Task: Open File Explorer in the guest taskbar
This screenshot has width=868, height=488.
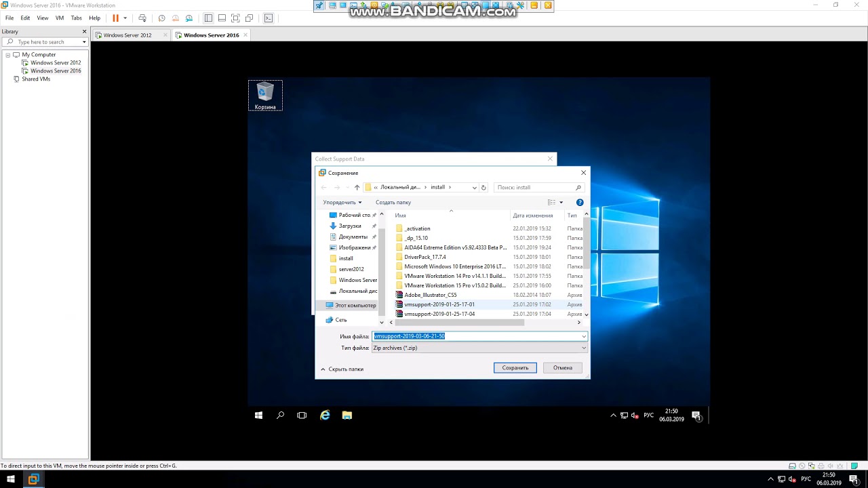Action: tap(347, 415)
